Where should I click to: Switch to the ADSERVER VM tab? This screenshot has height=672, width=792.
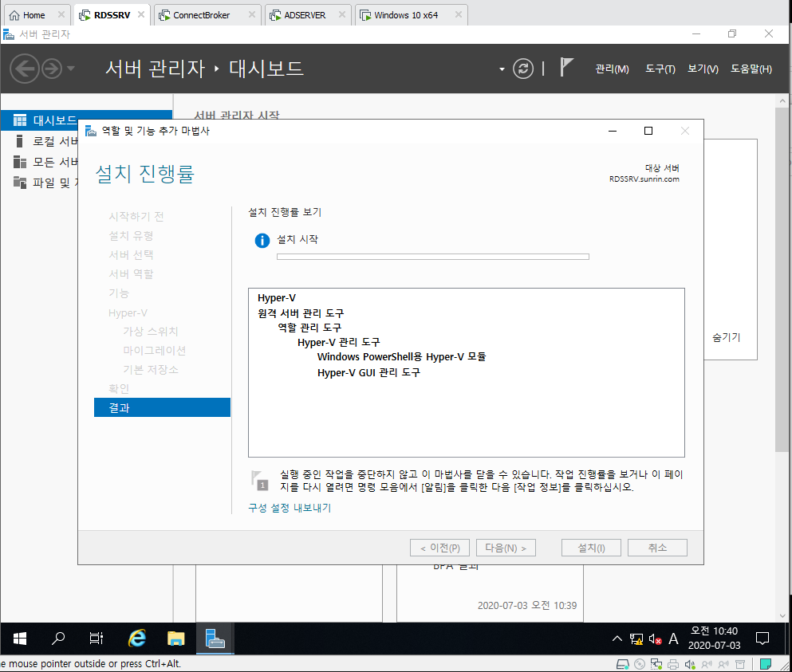305,15
